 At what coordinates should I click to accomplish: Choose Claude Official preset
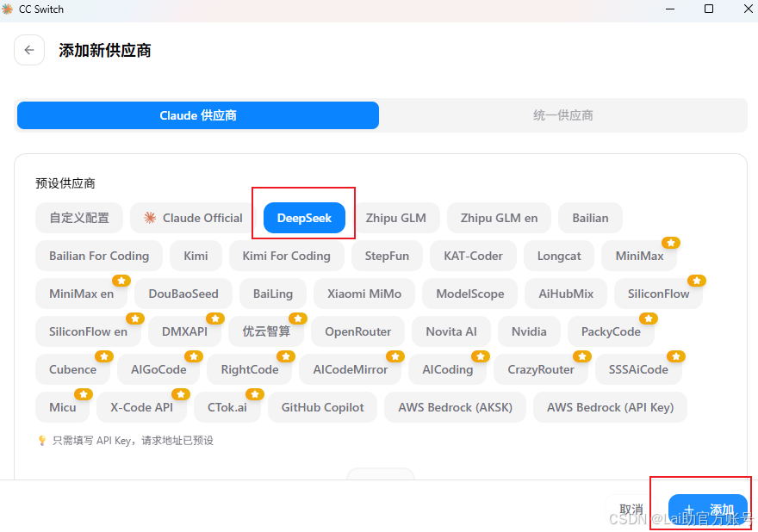click(x=193, y=218)
